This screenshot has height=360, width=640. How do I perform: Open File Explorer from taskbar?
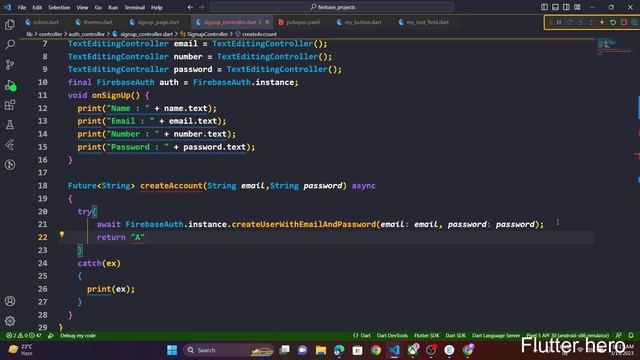[x=321, y=350]
